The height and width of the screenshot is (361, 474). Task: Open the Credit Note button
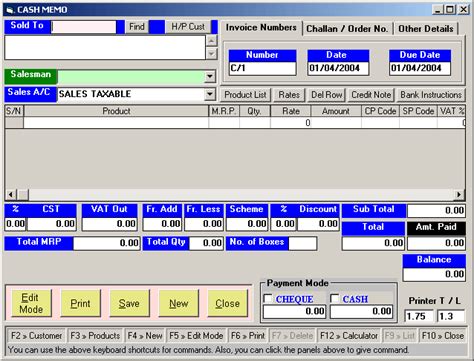pos(371,95)
